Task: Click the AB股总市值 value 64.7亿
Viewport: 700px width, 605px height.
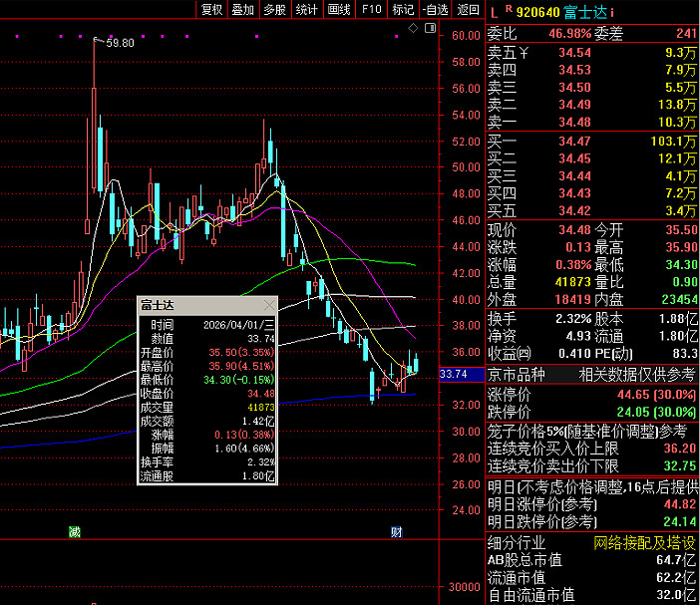Action: (x=676, y=560)
